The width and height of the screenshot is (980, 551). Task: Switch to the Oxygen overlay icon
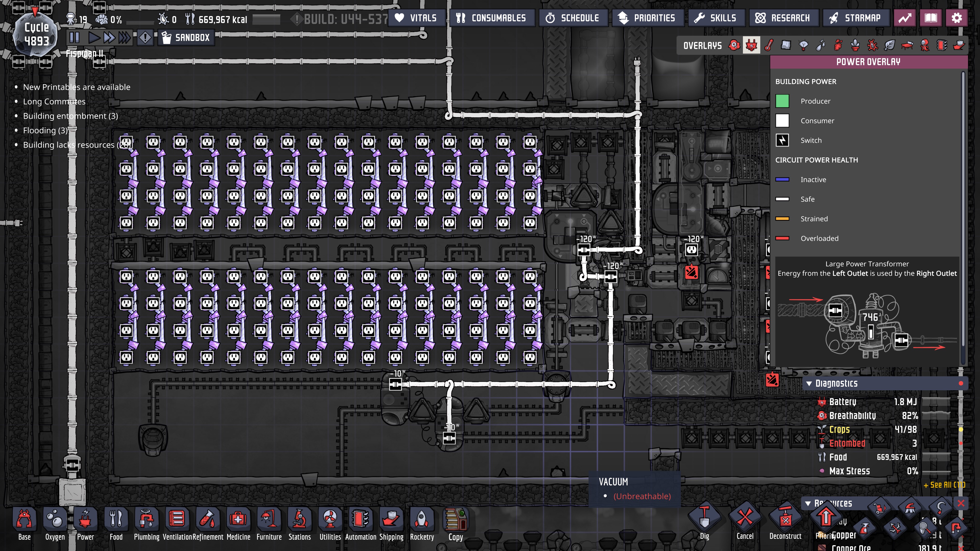pyautogui.click(x=734, y=46)
